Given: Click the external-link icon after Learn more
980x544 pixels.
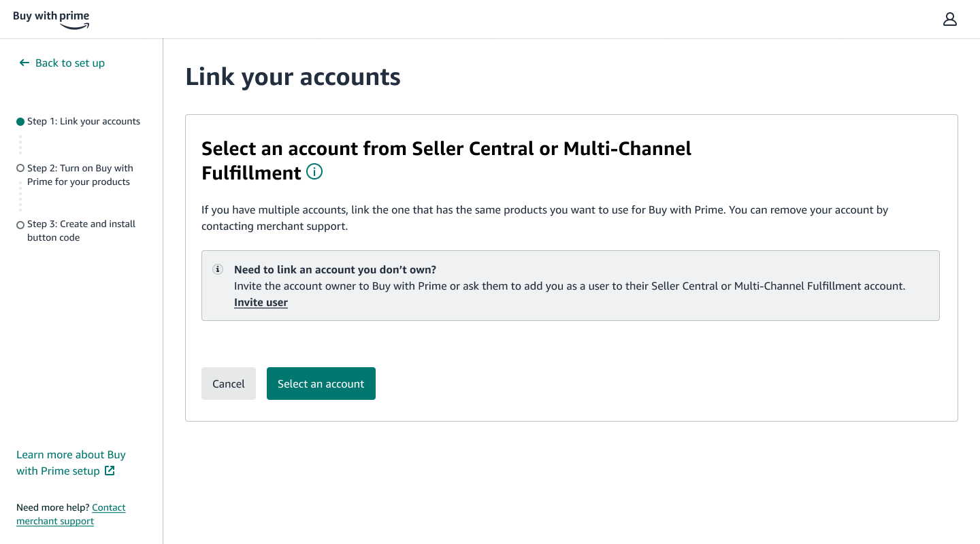Looking at the screenshot, I should click(x=110, y=471).
